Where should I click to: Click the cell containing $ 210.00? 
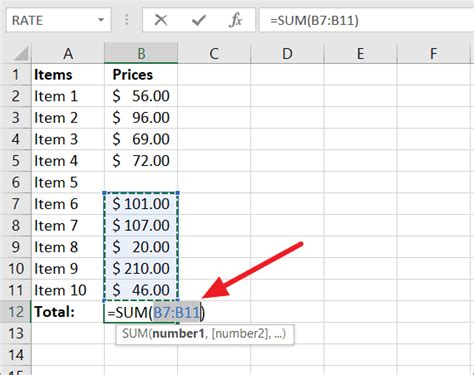coord(141,269)
